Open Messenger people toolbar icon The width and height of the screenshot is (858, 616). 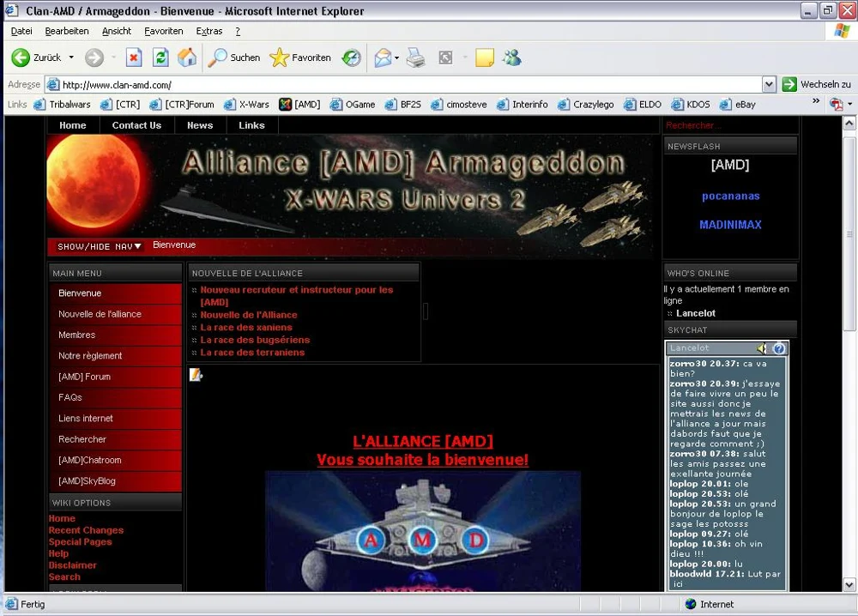point(512,57)
